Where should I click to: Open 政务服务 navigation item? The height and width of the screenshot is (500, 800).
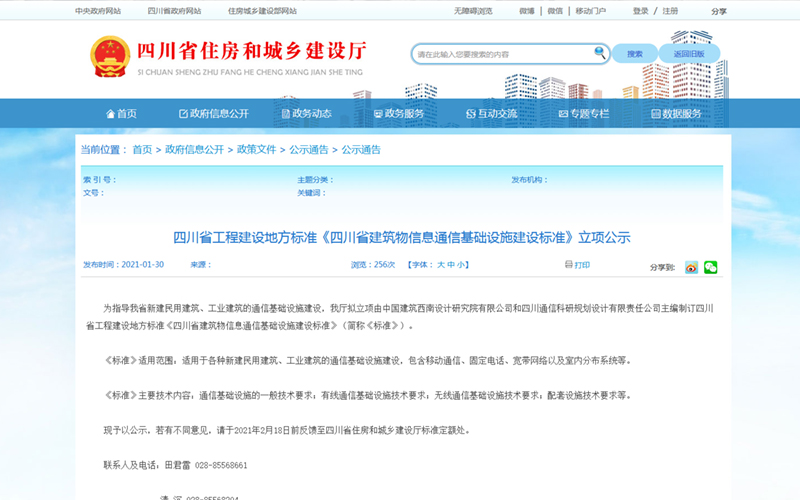(399, 113)
